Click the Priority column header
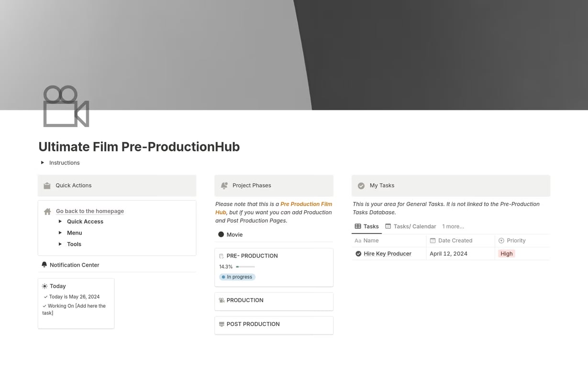This screenshot has height=367, width=588. tap(516, 240)
